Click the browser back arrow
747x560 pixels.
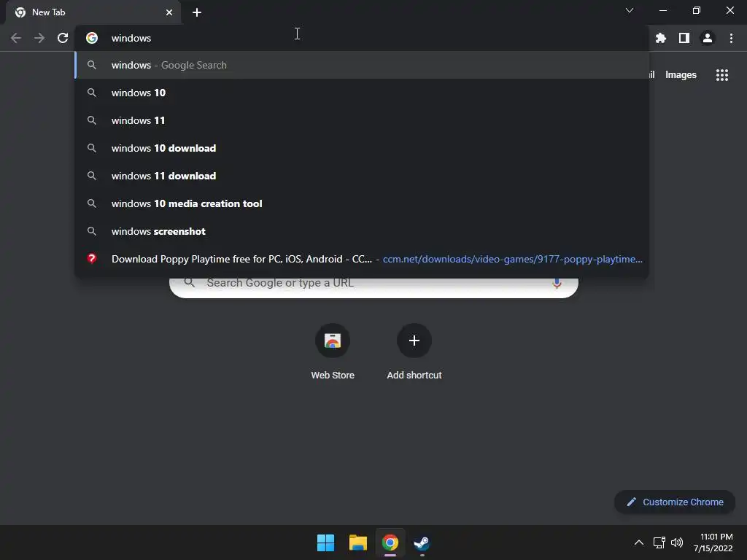click(x=16, y=38)
